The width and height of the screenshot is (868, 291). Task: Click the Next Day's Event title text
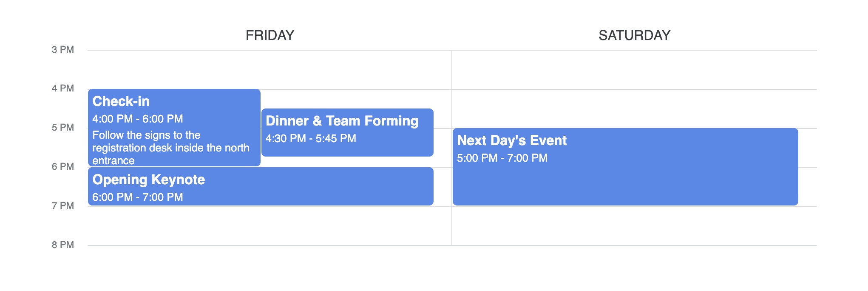tap(512, 140)
